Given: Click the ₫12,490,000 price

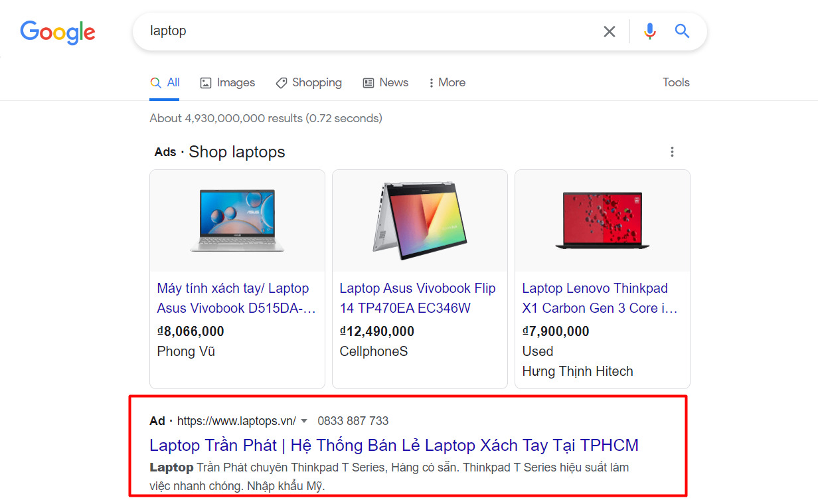Looking at the screenshot, I should pyautogui.click(x=376, y=331).
